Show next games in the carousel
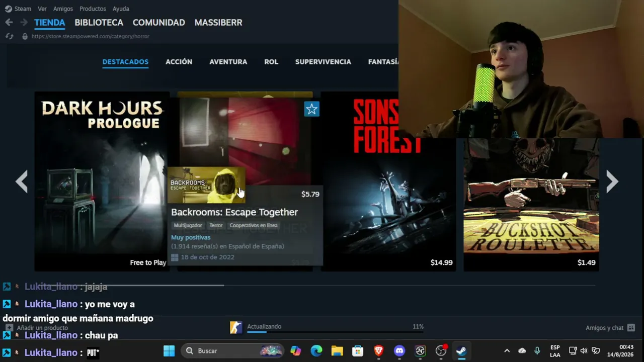 (x=612, y=182)
